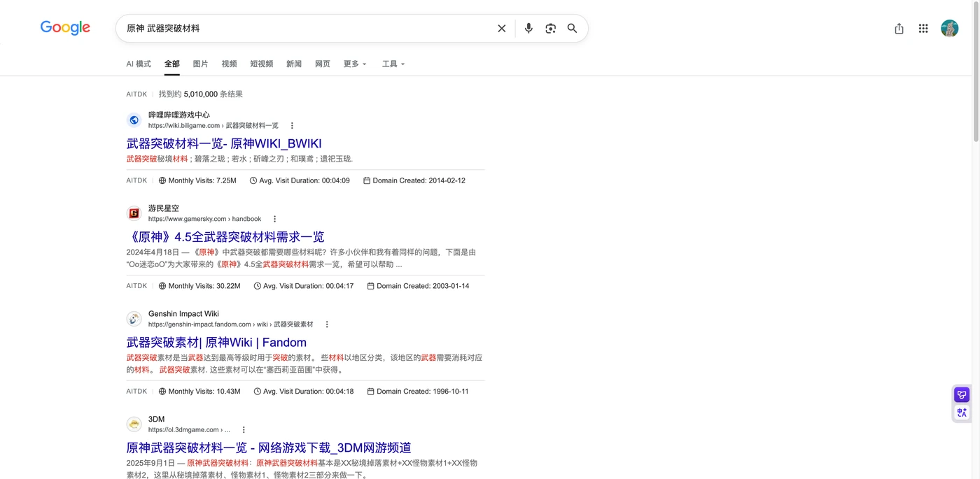Screen dimensions: 980x479
Task: Open the Google apps grid icon
Action: pyautogui.click(x=923, y=29)
